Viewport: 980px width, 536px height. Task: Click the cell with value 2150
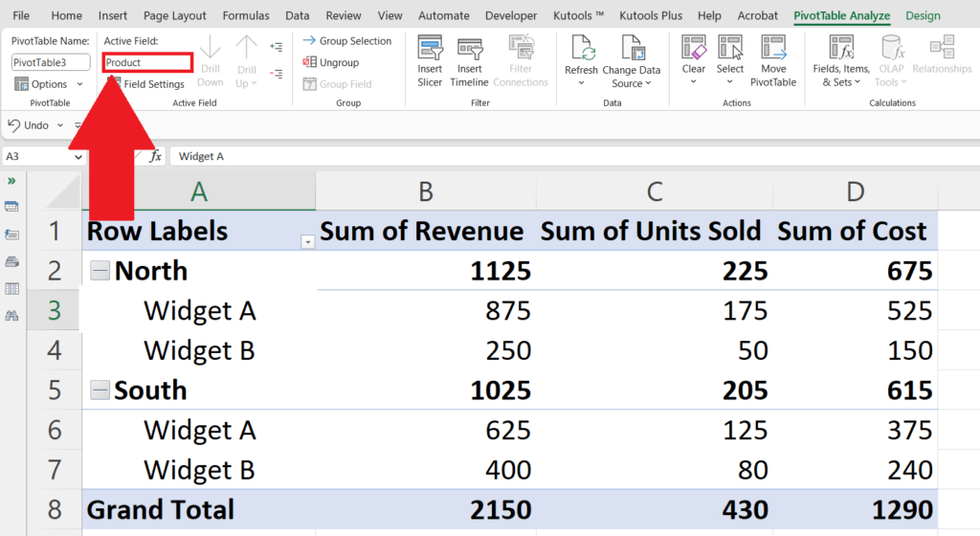426,509
